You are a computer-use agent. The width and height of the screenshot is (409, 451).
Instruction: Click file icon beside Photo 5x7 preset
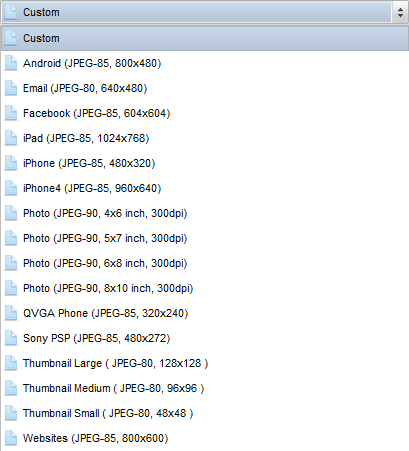click(x=11, y=238)
